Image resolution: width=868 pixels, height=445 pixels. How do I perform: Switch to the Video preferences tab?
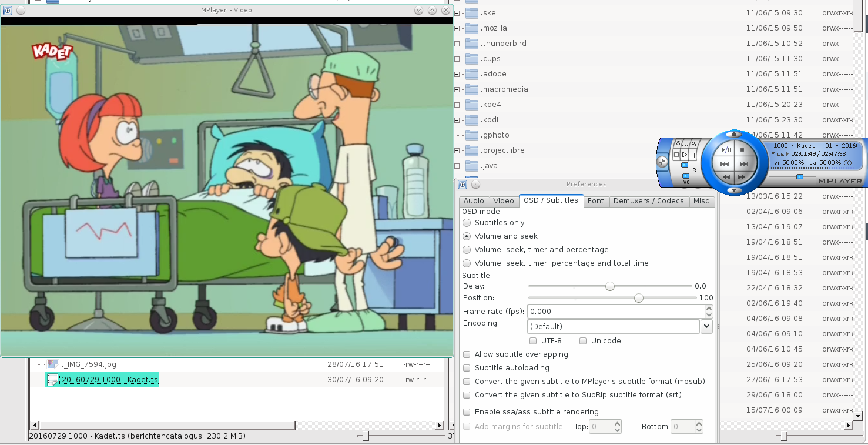[x=504, y=201]
